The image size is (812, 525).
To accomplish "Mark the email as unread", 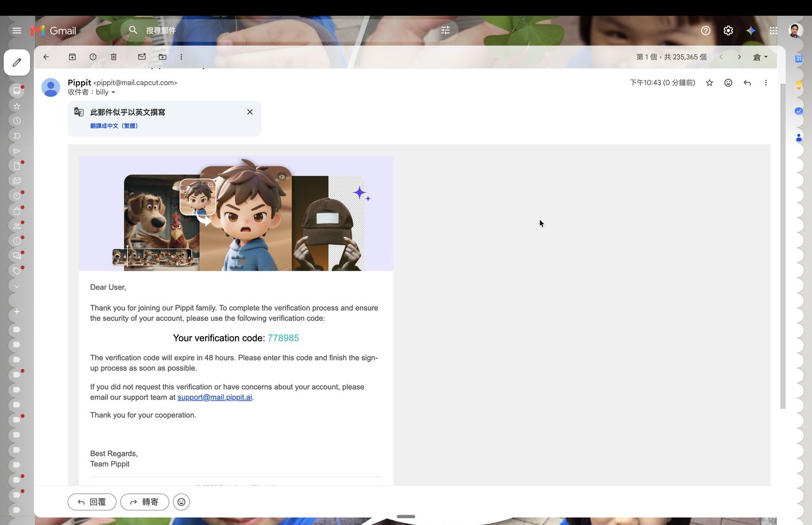I will (x=142, y=57).
